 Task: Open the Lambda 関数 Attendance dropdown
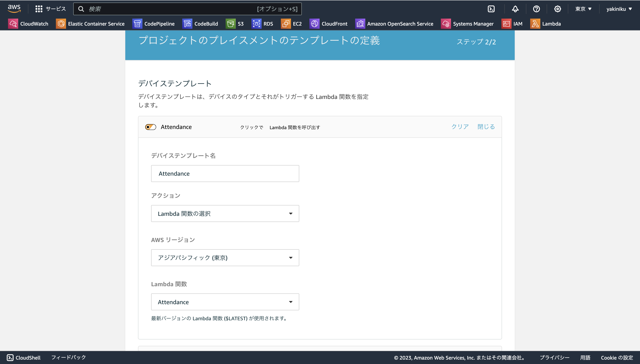coord(225,302)
